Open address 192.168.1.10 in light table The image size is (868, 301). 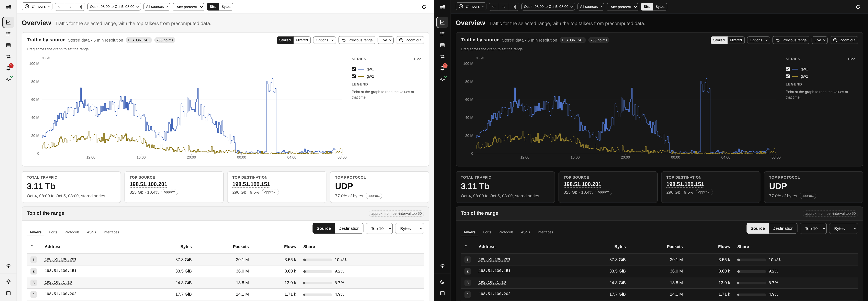coord(58,283)
